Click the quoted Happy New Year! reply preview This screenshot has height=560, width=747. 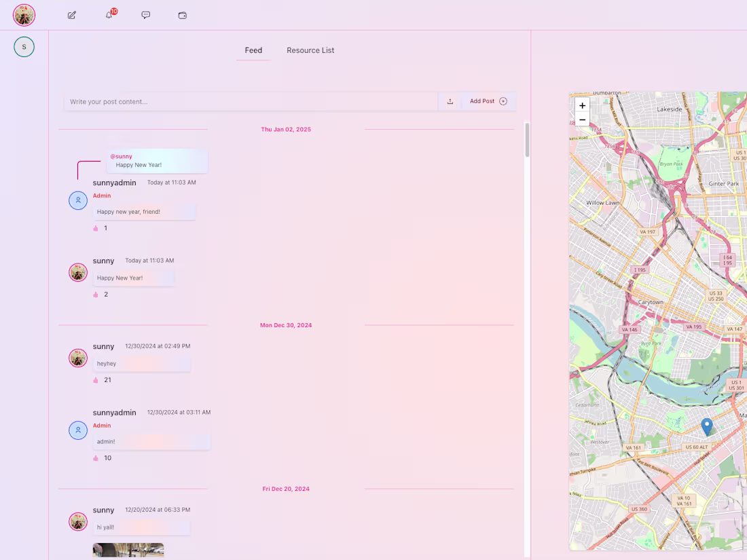pyautogui.click(x=158, y=161)
